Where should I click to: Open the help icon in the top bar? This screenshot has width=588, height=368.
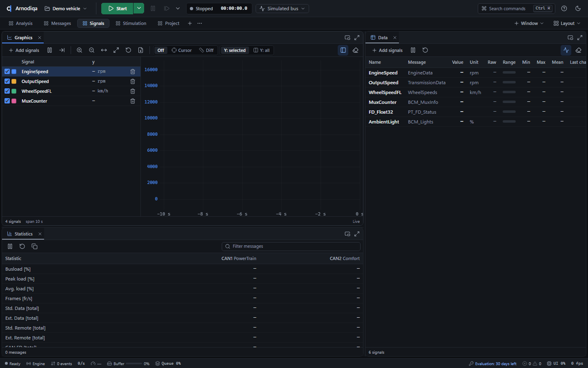point(564,9)
